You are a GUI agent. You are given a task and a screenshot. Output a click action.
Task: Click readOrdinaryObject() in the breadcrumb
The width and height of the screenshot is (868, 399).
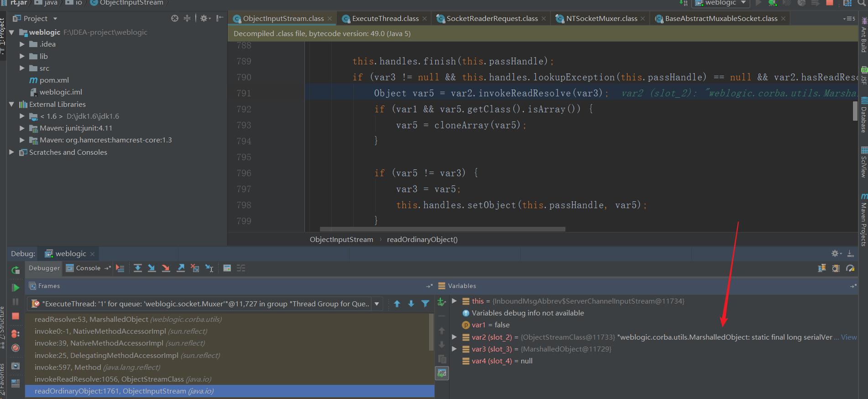coord(422,239)
